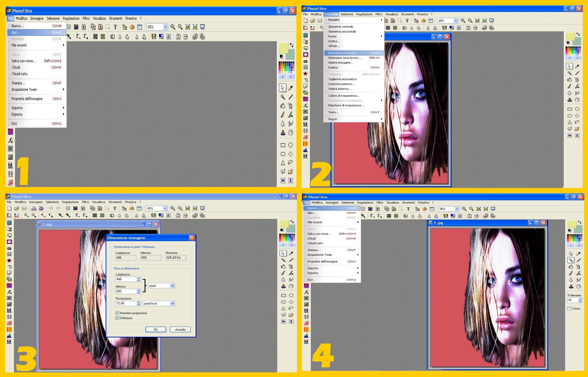Click the Annulla button
Viewport: 588px width, 377px height.
[180, 329]
